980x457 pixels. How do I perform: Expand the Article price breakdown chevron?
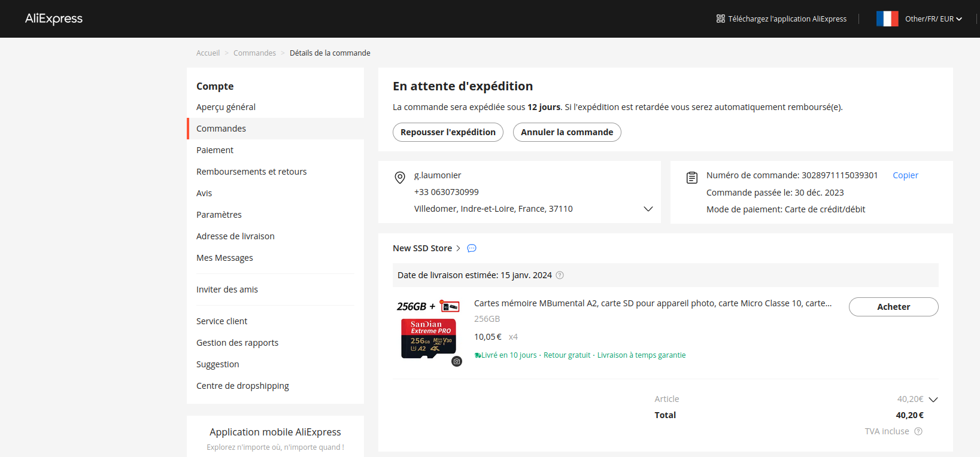[x=933, y=400]
